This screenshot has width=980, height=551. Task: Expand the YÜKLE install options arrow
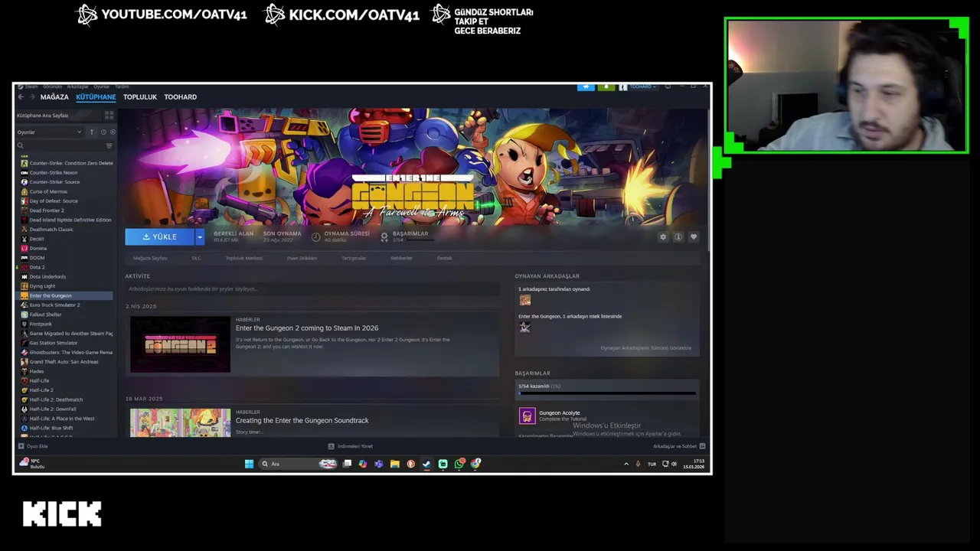199,237
